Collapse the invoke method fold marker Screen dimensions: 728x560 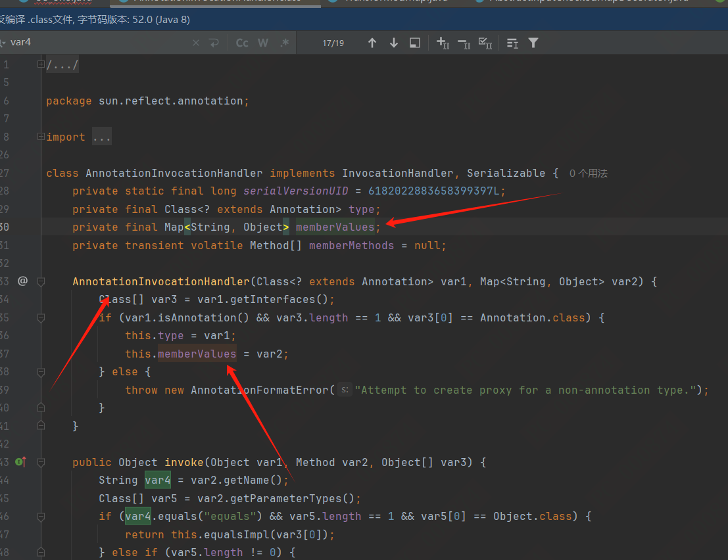[41, 462]
